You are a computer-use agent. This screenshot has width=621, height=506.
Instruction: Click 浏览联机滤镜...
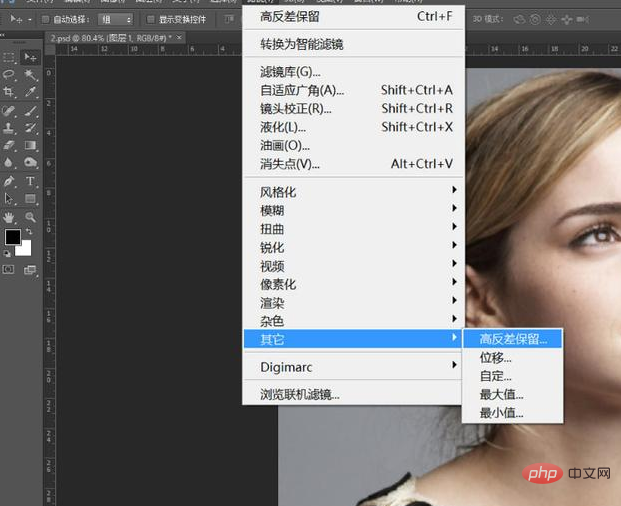tap(352, 394)
